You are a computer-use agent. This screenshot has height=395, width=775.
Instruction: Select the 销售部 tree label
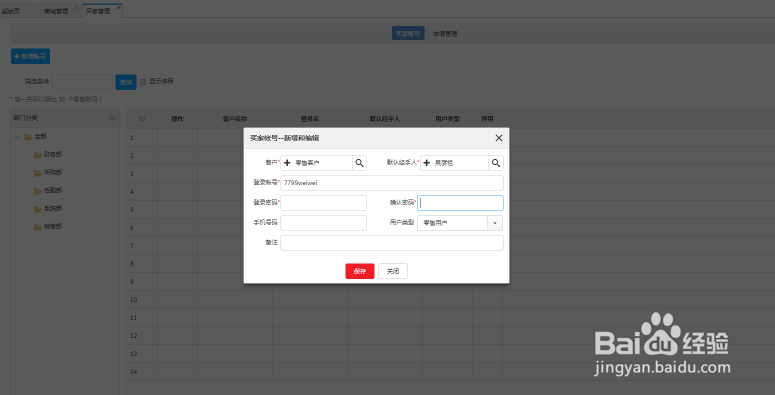(x=53, y=226)
